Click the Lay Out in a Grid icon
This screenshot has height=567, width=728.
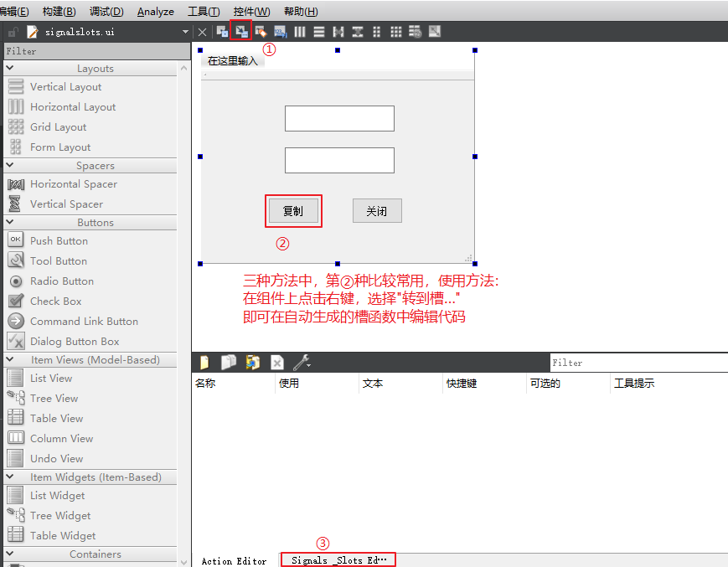coord(396,31)
